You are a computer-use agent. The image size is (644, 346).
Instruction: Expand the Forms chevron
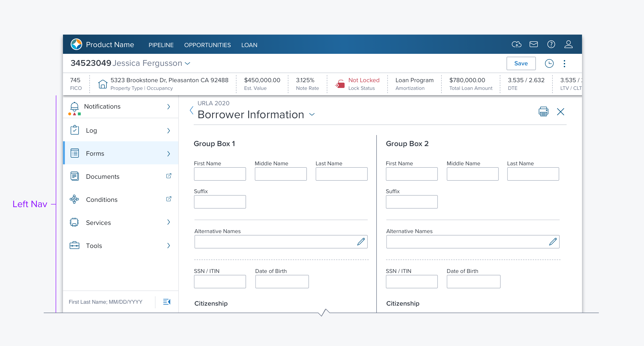[168, 154]
